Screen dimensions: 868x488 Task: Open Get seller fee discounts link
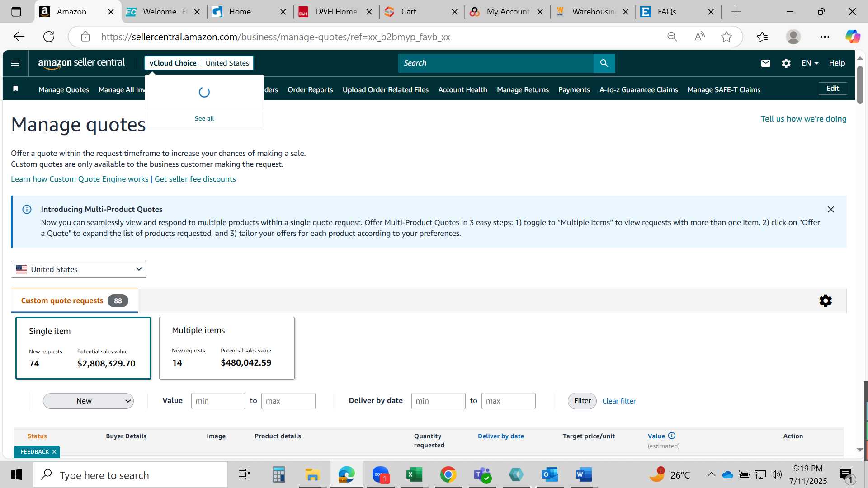pyautogui.click(x=195, y=179)
